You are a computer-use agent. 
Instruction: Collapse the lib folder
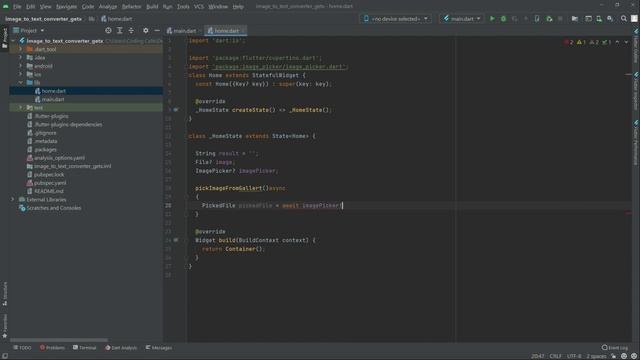[20, 82]
